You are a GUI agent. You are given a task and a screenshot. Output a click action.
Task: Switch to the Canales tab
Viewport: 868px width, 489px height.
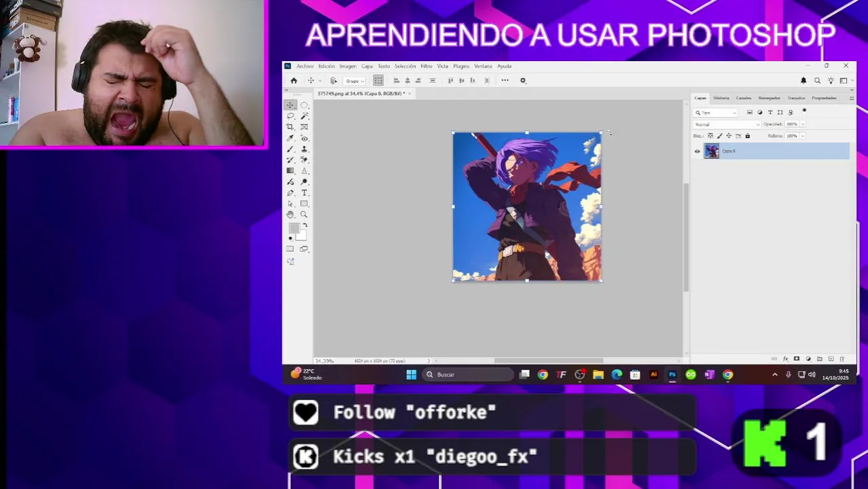[744, 98]
